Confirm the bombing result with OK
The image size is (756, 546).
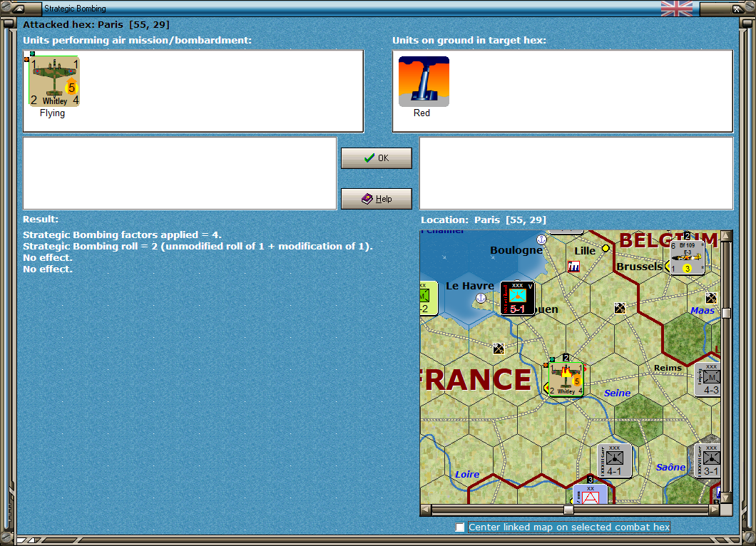[x=377, y=158]
